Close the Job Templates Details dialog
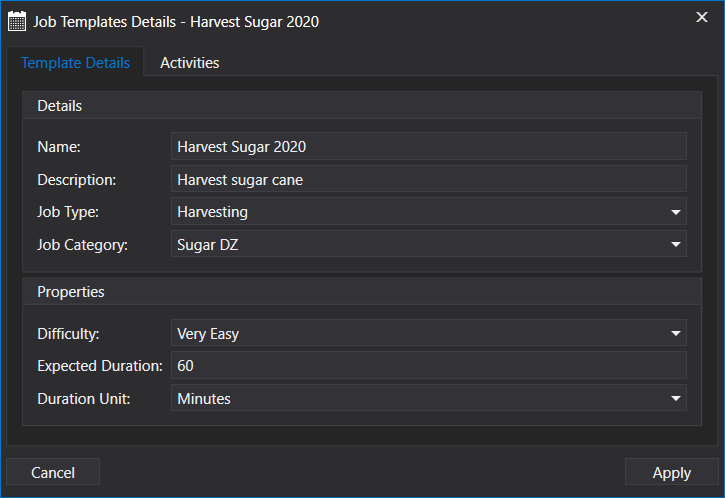This screenshot has height=498, width=725. [702, 17]
